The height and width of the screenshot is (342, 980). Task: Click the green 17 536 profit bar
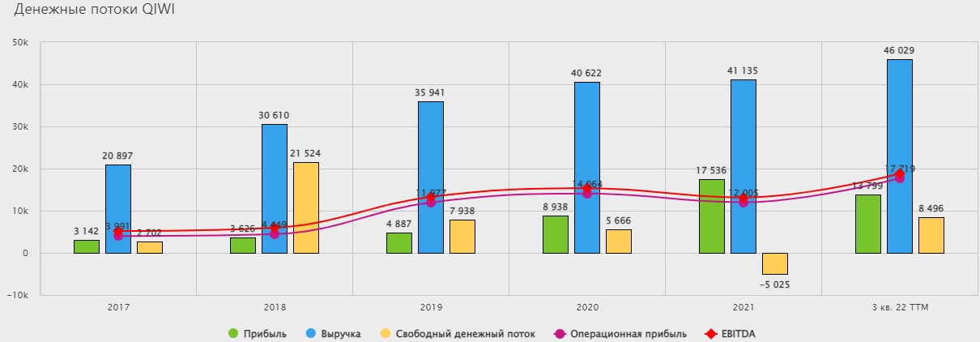click(x=712, y=216)
